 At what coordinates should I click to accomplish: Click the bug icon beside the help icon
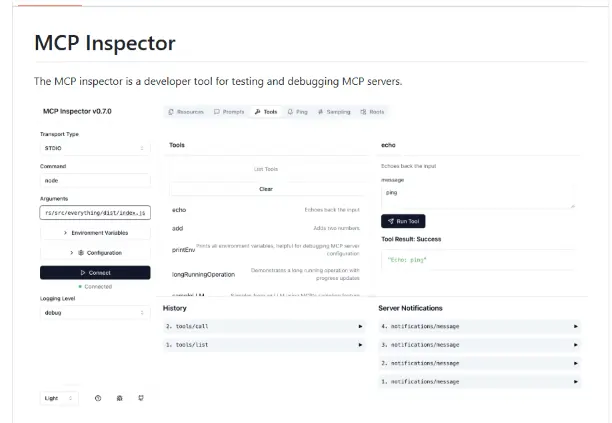tap(120, 398)
